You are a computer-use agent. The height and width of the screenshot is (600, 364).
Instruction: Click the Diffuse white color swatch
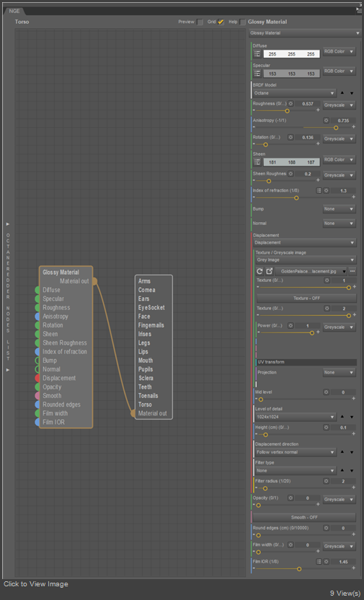click(x=292, y=54)
